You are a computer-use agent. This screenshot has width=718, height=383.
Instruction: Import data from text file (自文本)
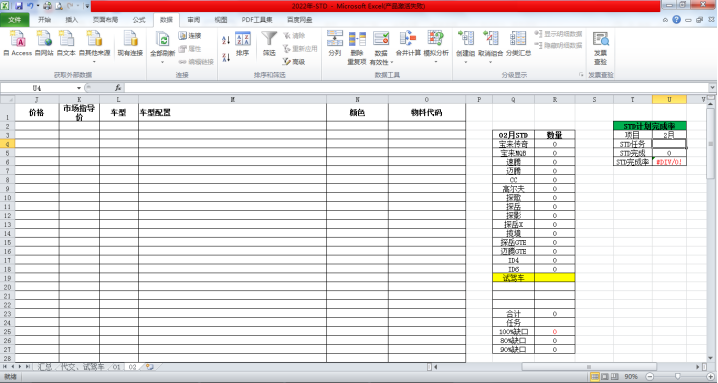click(x=66, y=44)
